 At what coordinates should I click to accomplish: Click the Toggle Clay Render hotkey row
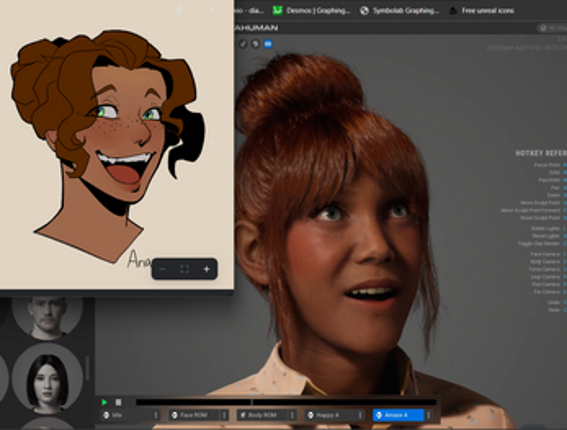coord(542,243)
